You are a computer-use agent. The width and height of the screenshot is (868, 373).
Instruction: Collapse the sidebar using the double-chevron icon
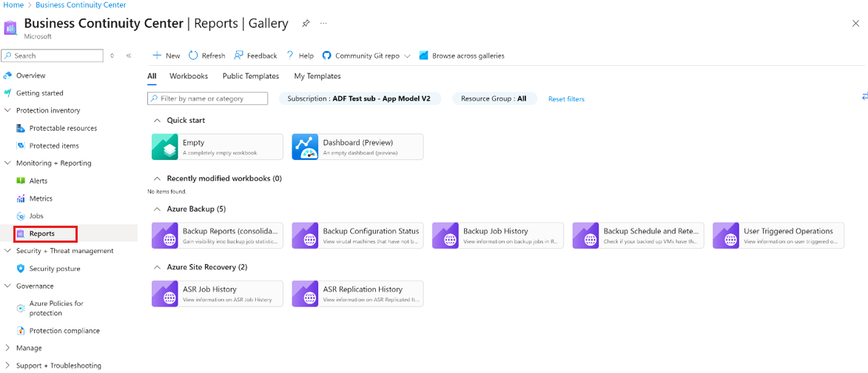click(x=129, y=56)
